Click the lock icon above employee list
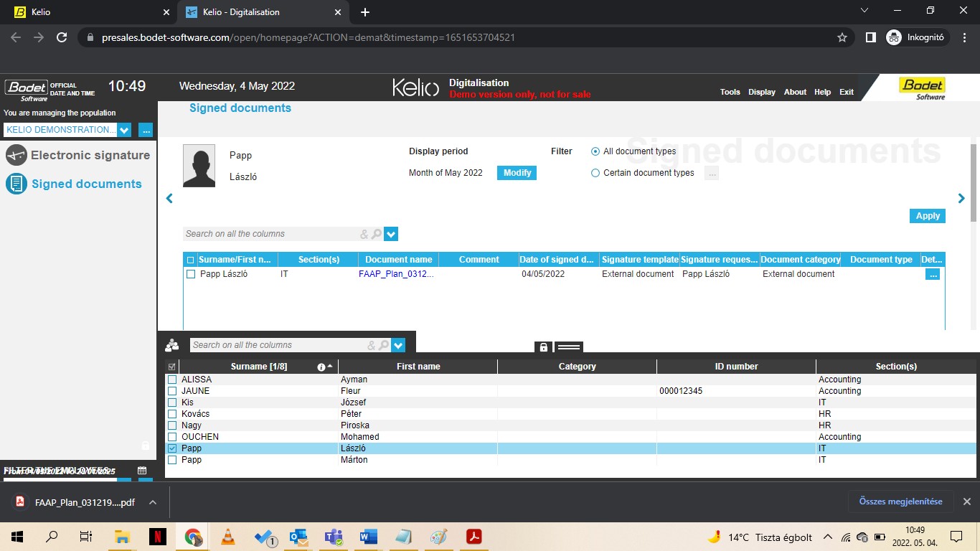 pyautogui.click(x=543, y=347)
